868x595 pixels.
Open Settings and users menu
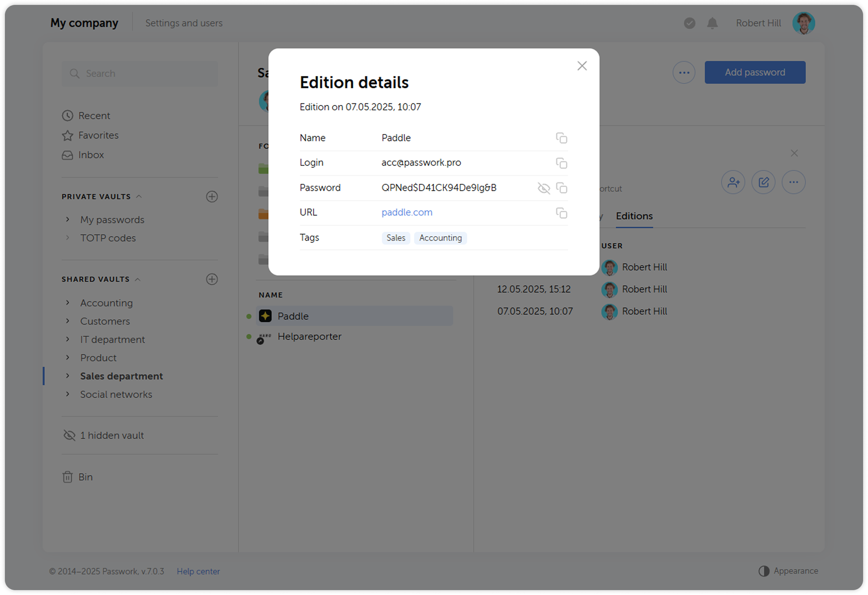click(184, 23)
